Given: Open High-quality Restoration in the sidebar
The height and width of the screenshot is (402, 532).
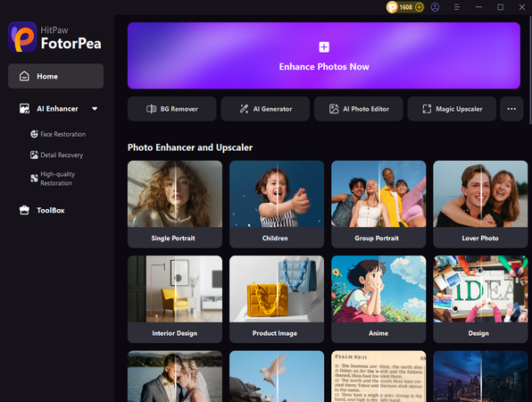Looking at the screenshot, I should (53, 179).
